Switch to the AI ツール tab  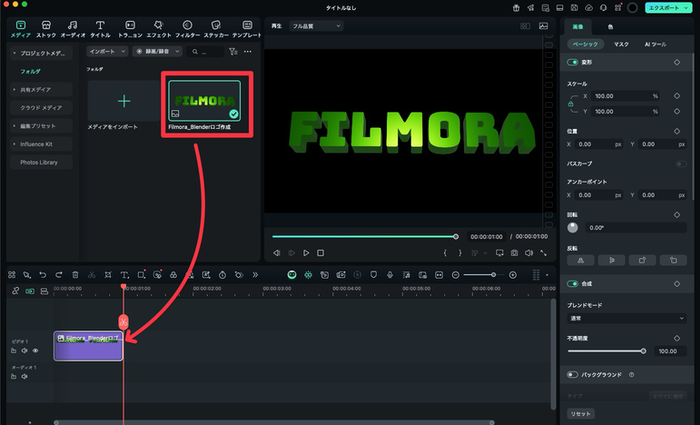pyautogui.click(x=655, y=44)
